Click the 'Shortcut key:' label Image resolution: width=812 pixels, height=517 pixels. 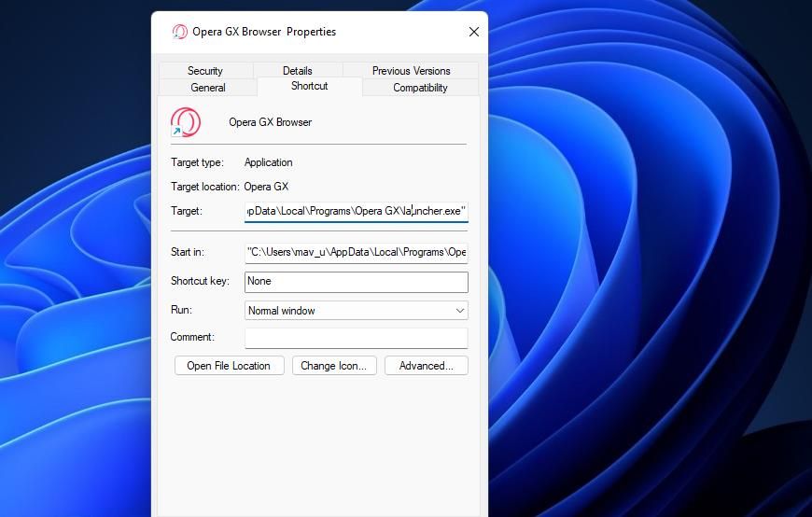click(200, 281)
